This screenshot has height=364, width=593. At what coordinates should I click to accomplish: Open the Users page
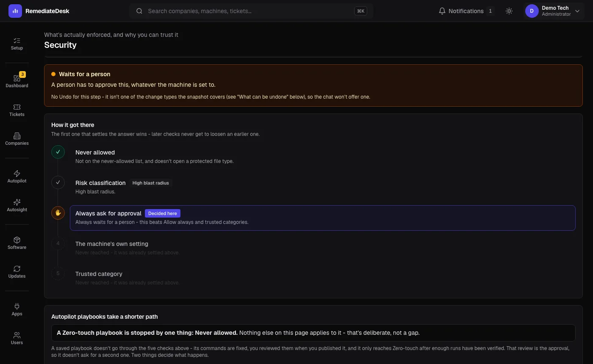point(17,338)
